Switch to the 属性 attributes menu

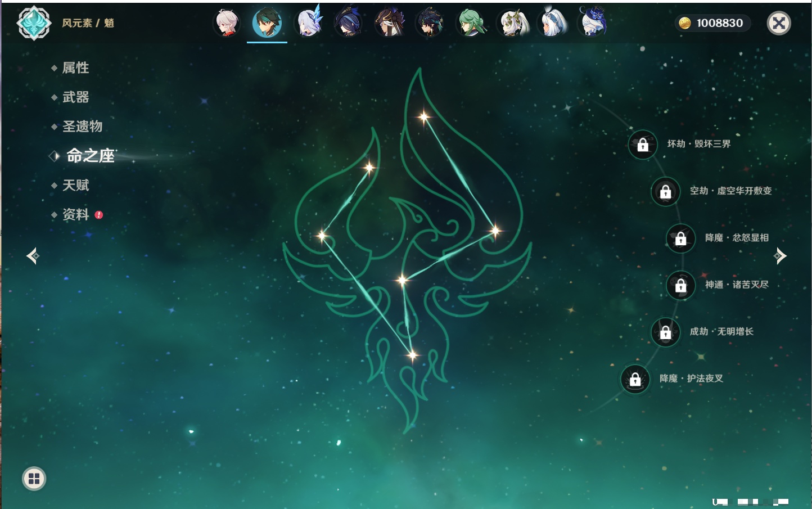coord(75,68)
